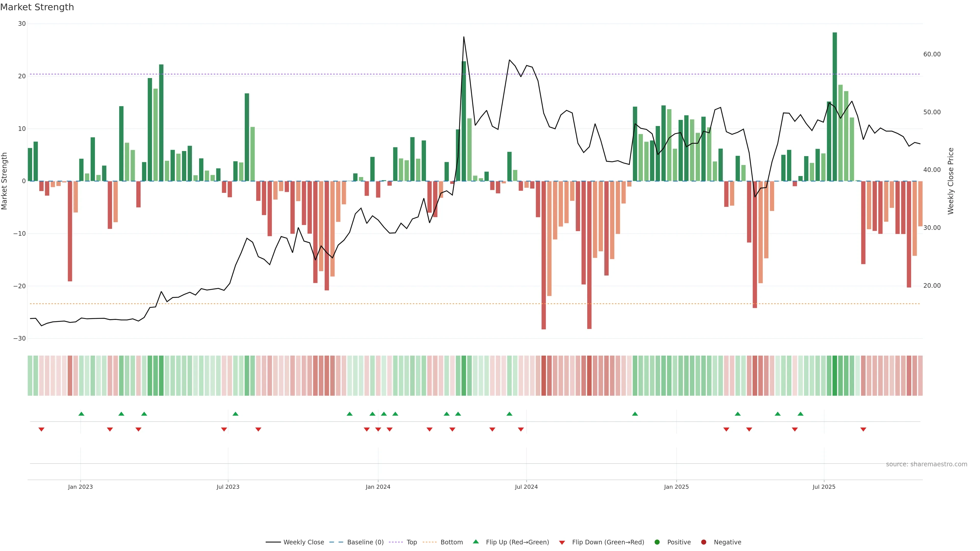Click the Positive green circle legend icon

tap(657, 542)
